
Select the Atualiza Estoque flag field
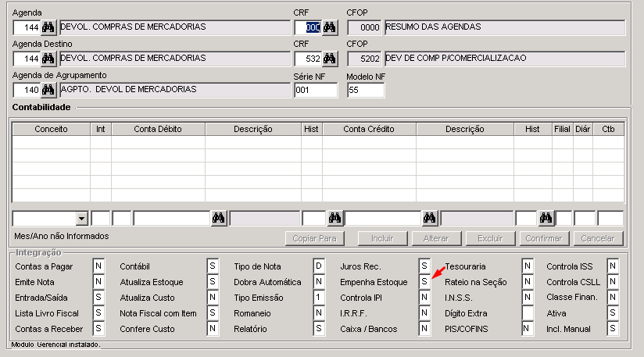[x=213, y=281]
